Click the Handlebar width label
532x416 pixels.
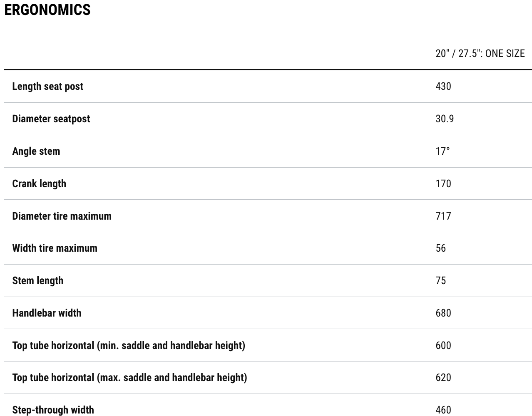(x=47, y=313)
